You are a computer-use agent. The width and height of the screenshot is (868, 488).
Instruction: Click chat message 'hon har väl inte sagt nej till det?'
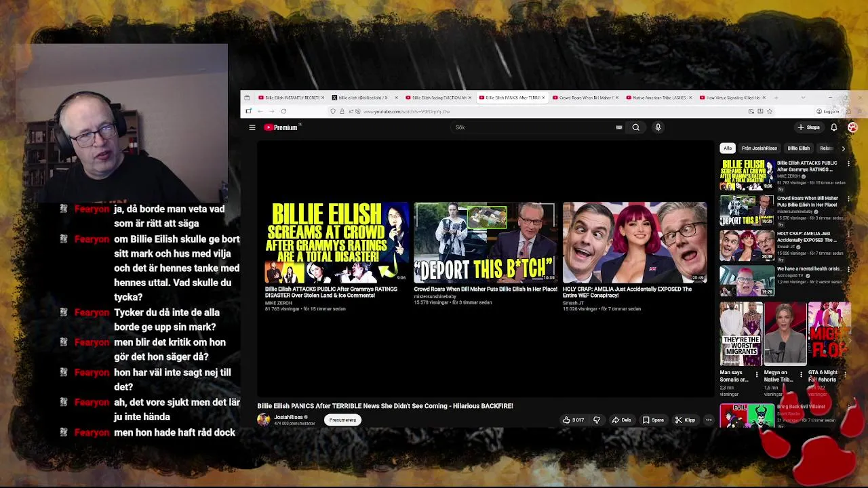click(x=172, y=380)
